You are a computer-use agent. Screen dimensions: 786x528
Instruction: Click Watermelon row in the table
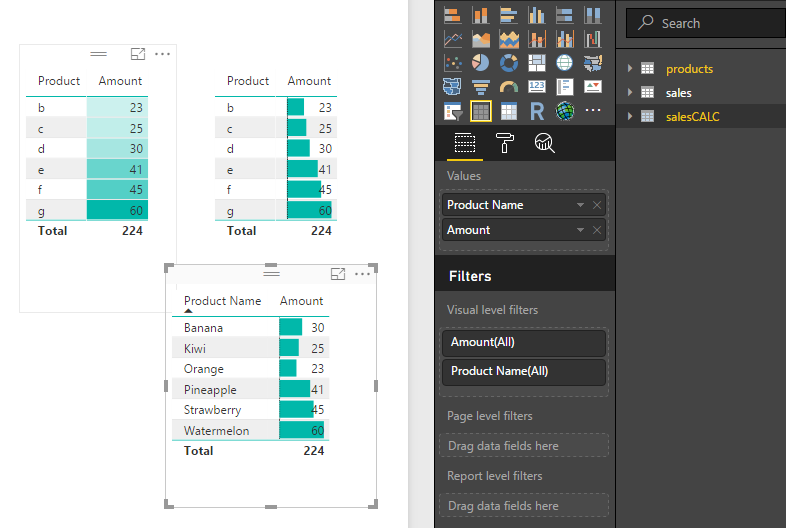pyautogui.click(x=250, y=430)
